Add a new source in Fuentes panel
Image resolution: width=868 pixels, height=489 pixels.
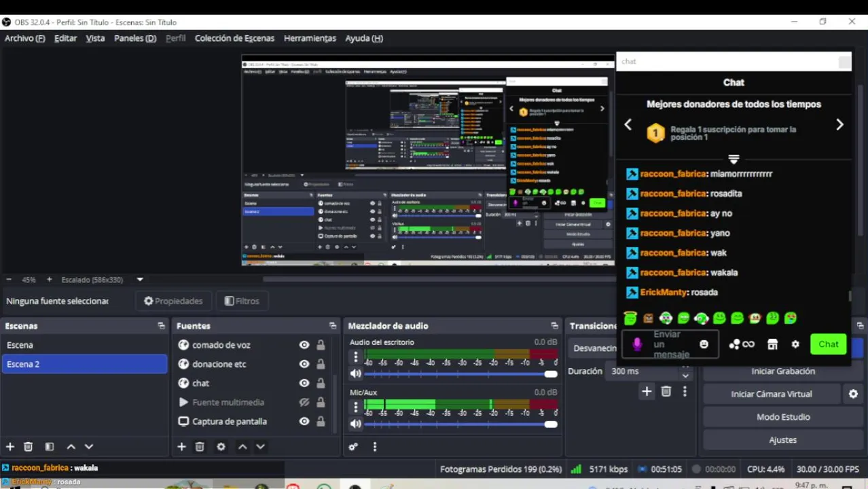181,446
